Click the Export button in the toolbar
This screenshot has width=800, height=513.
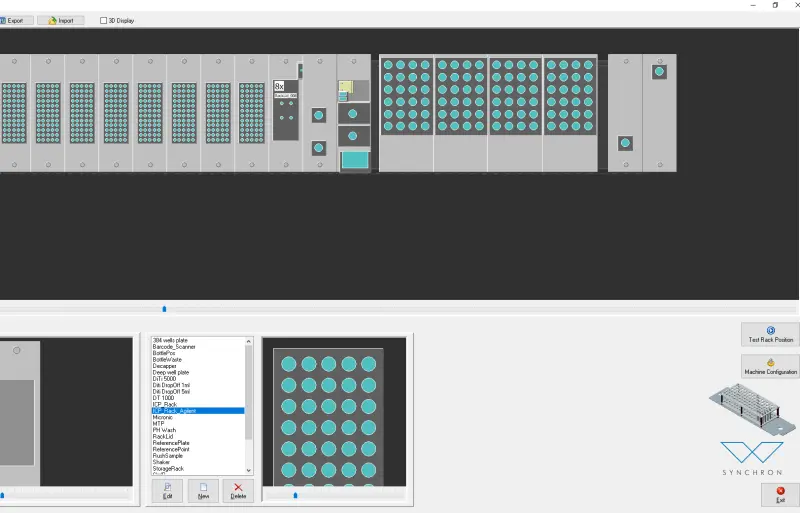(15, 20)
